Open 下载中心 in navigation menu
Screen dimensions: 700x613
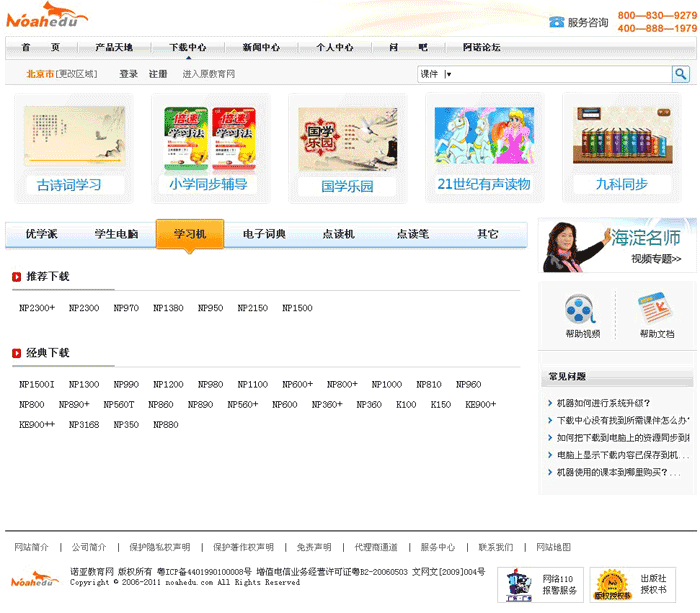[188, 47]
